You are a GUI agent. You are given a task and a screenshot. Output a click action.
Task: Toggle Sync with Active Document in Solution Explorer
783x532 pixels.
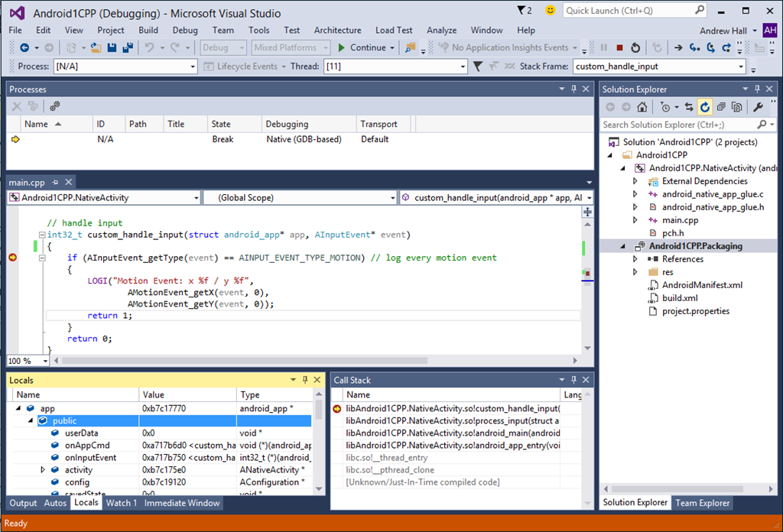(689, 107)
